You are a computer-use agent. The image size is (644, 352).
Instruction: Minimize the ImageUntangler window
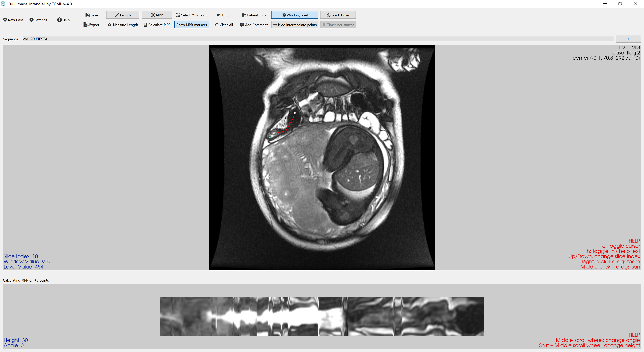[x=605, y=4]
